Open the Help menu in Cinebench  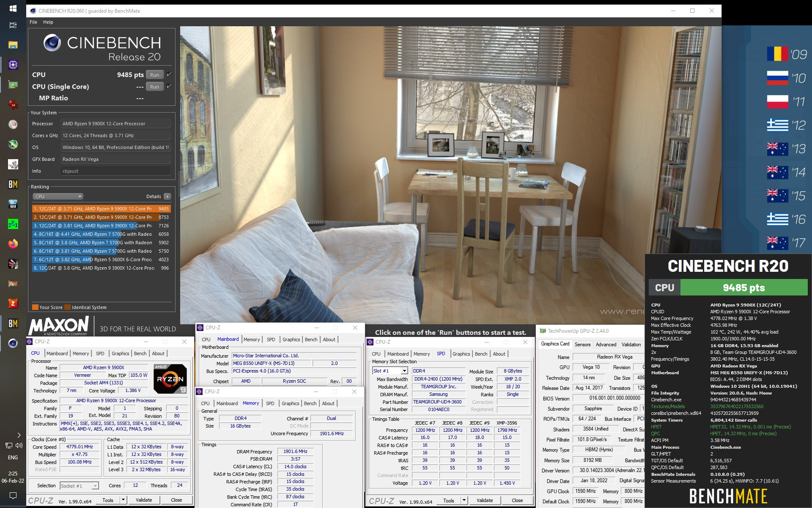48,22
